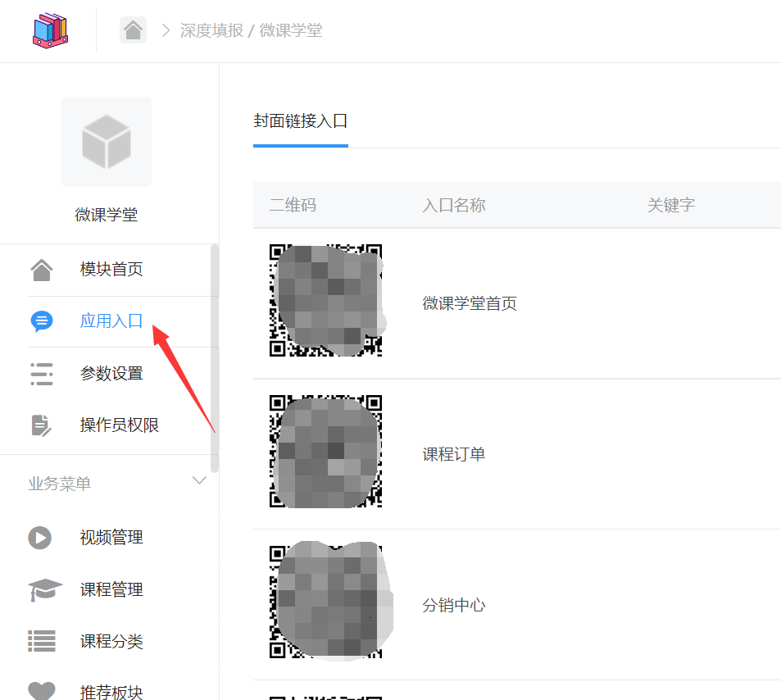Click the house icon beside 模块首页
The image size is (781, 700).
[41, 270]
